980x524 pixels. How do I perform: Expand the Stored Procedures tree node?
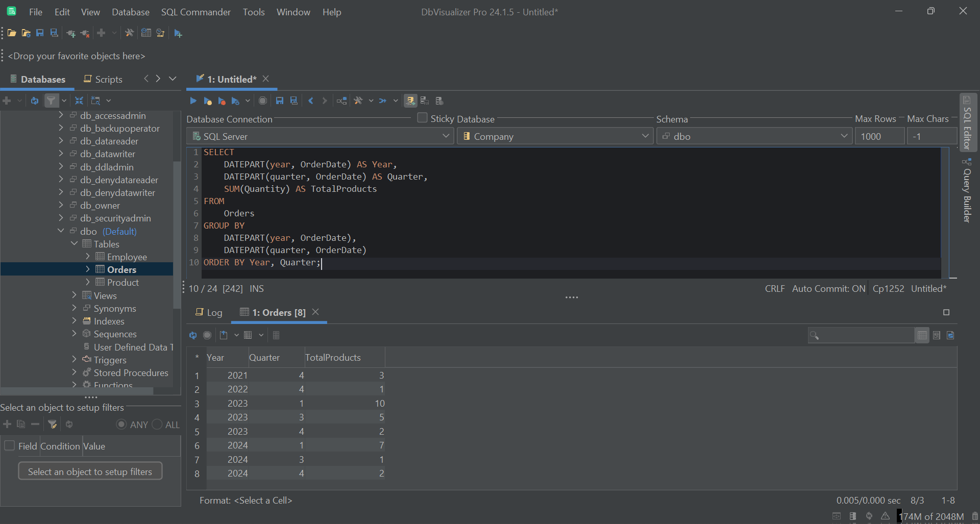click(74, 372)
